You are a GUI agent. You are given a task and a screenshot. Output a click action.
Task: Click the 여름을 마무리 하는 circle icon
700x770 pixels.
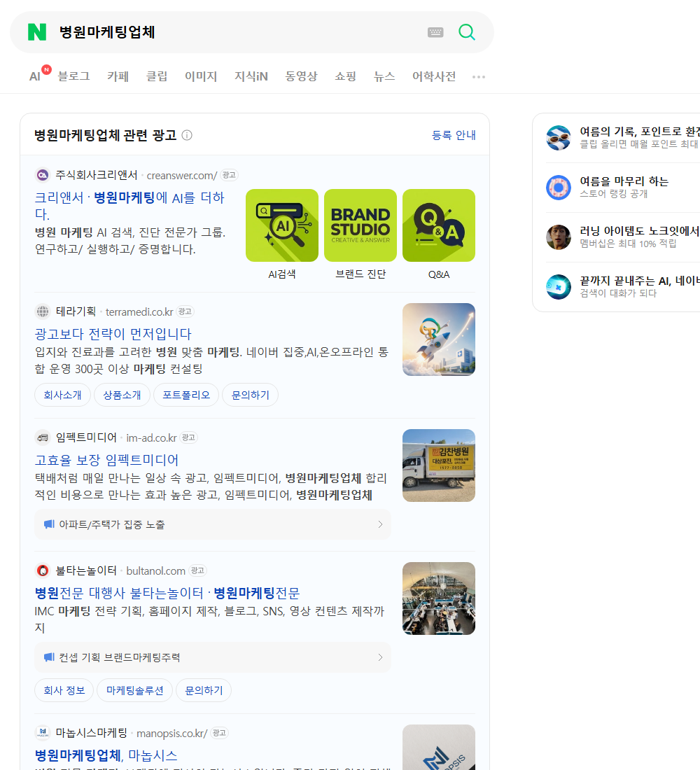tap(559, 187)
